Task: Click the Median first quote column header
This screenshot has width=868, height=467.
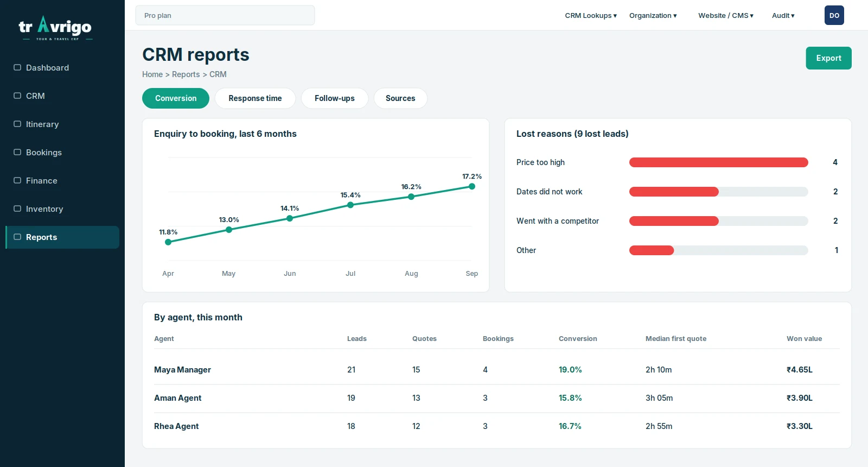Action: [x=676, y=338]
